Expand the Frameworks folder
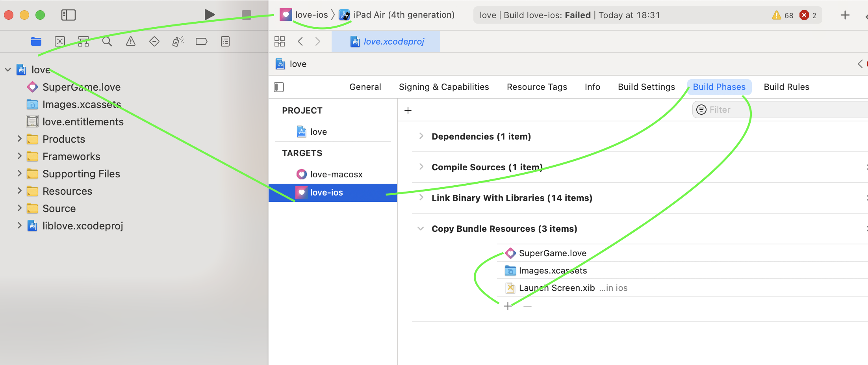 pyautogui.click(x=19, y=156)
